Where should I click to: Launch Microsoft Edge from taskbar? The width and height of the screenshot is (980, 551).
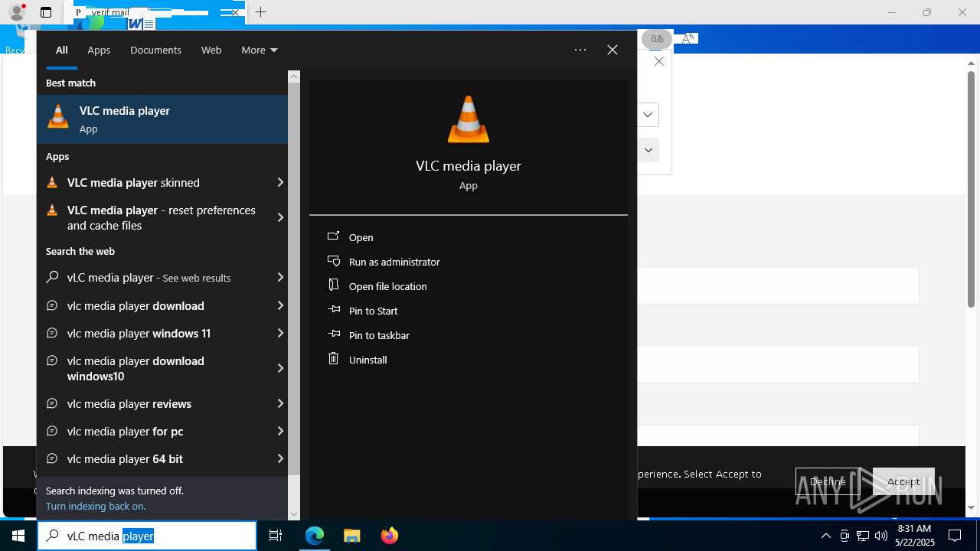(x=315, y=536)
